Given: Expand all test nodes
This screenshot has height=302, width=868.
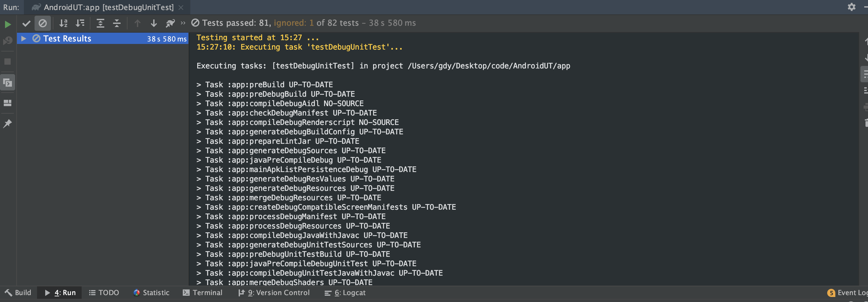Looking at the screenshot, I should (100, 23).
